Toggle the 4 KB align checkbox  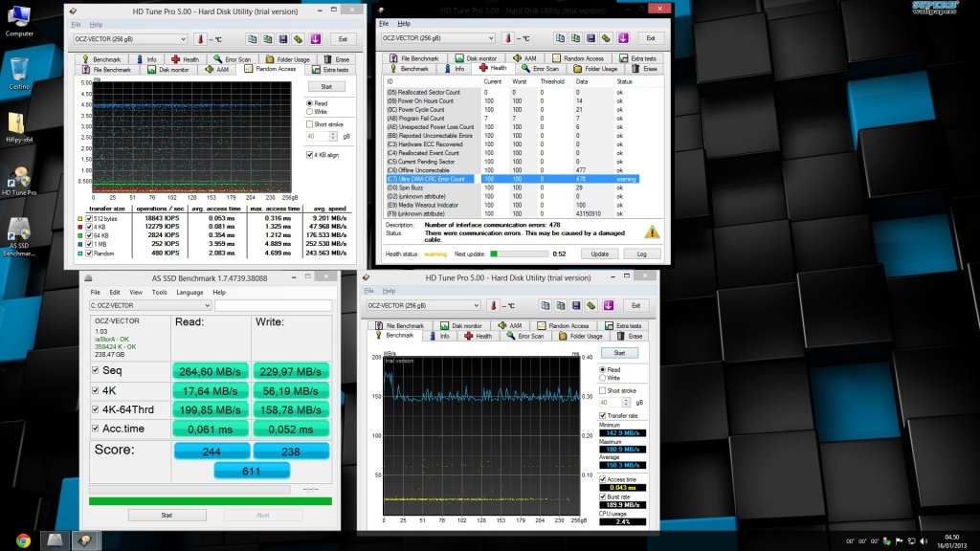(x=309, y=155)
